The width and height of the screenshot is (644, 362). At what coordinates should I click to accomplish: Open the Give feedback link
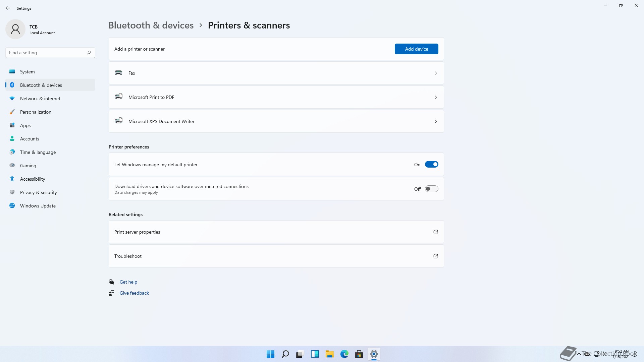pyautogui.click(x=134, y=293)
